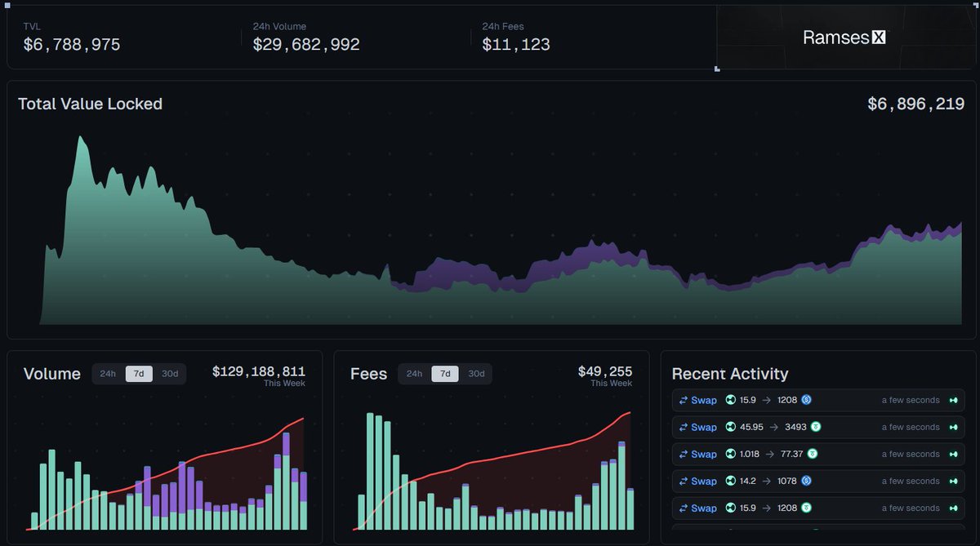Click the Volume chart title

pos(52,374)
